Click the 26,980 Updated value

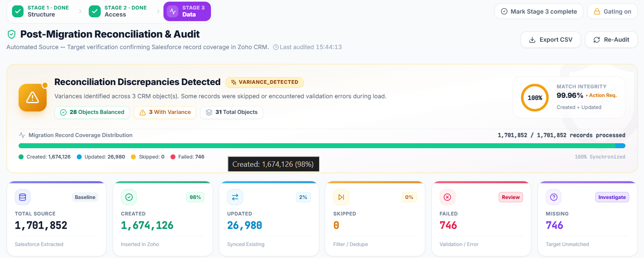[x=244, y=225]
